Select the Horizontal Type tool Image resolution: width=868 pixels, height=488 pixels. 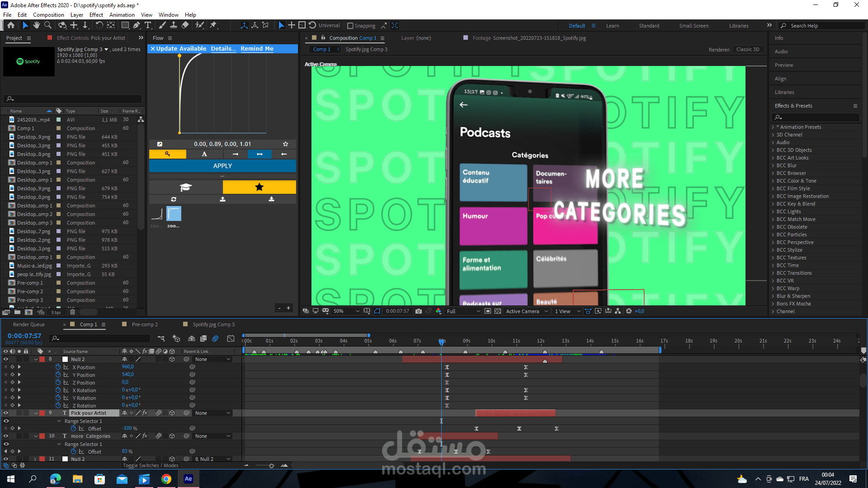click(148, 25)
